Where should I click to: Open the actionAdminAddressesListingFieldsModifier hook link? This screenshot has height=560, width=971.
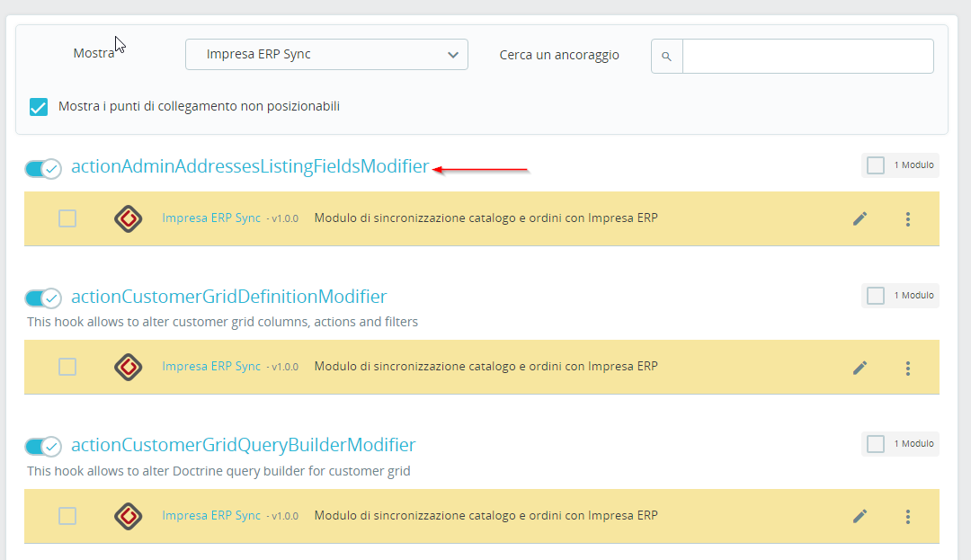pyautogui.click(x=250, y=166)
